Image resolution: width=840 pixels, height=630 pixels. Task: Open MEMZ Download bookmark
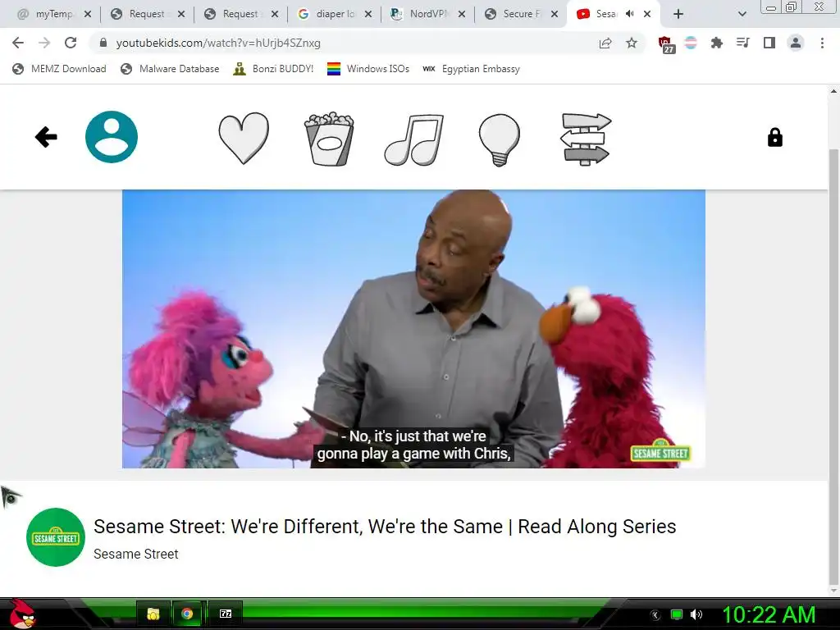click(x=59, y=69)
